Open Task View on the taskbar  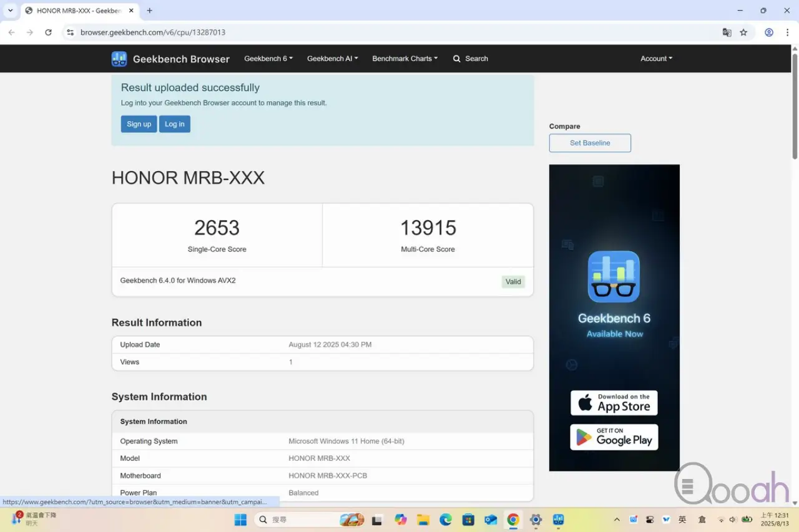point(377,520)
